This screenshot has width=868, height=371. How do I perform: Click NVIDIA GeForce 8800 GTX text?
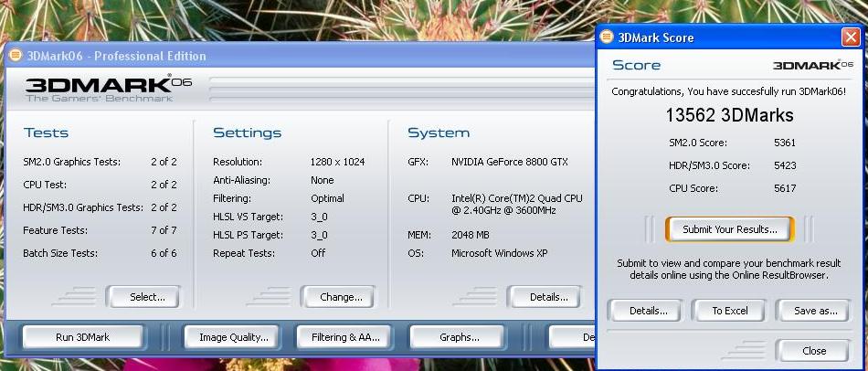[509, 163]
